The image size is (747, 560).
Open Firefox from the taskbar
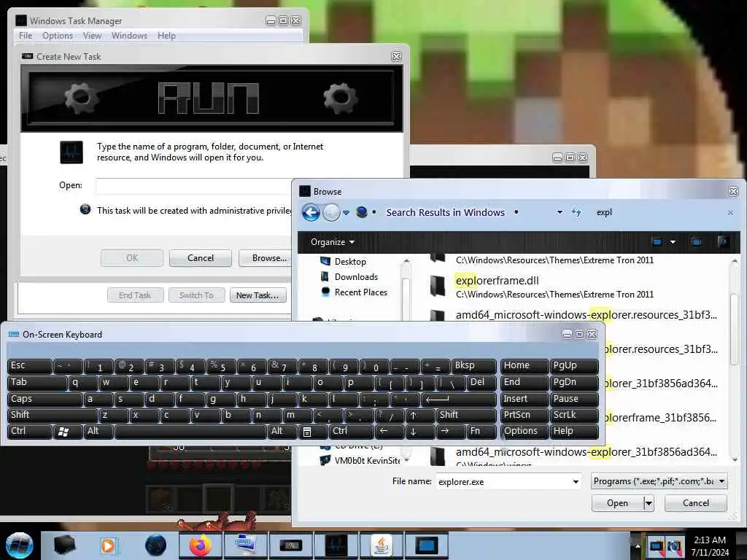[x=201, y=545]
